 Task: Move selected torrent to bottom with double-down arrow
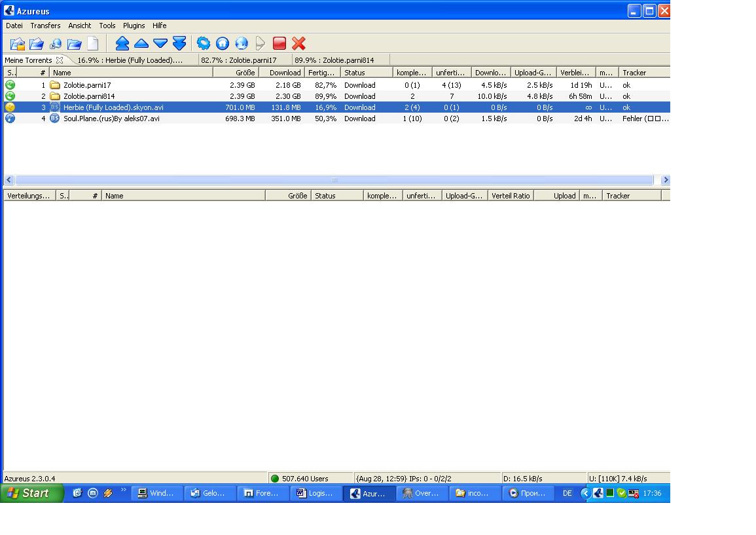coord(179,43)
